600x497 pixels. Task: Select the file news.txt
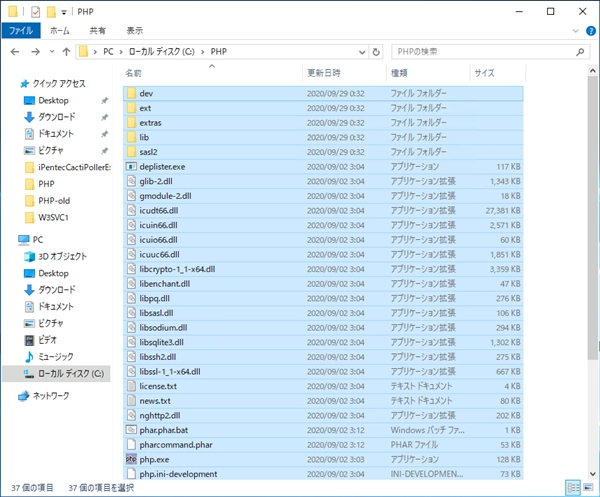pyautogui.click(x=323, y=401)
